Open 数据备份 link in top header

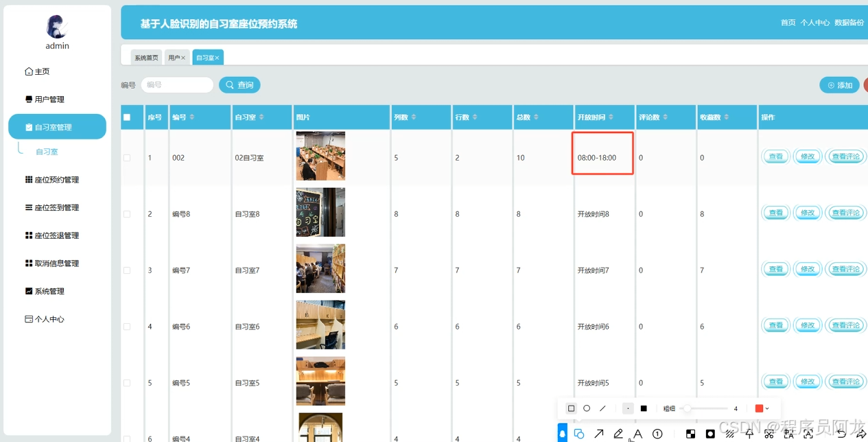(x=849, y=23)
